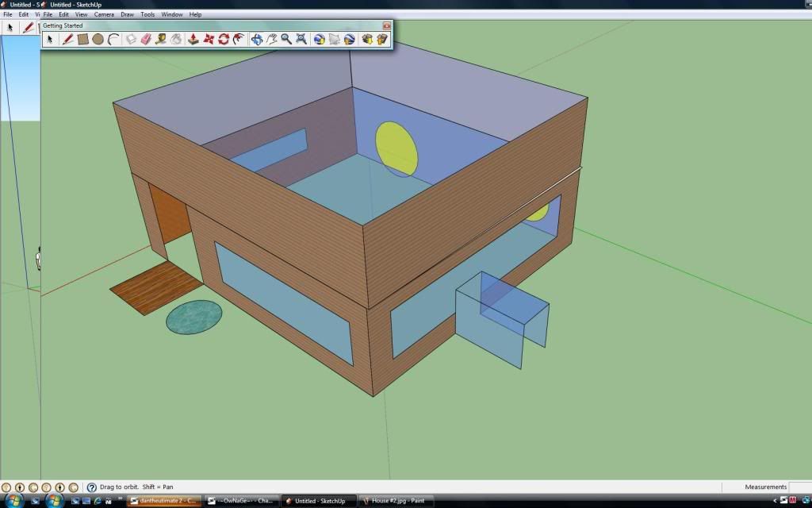812x508 pixels.
Task: Choose the Pan hand tool
Action: [271, 39]
